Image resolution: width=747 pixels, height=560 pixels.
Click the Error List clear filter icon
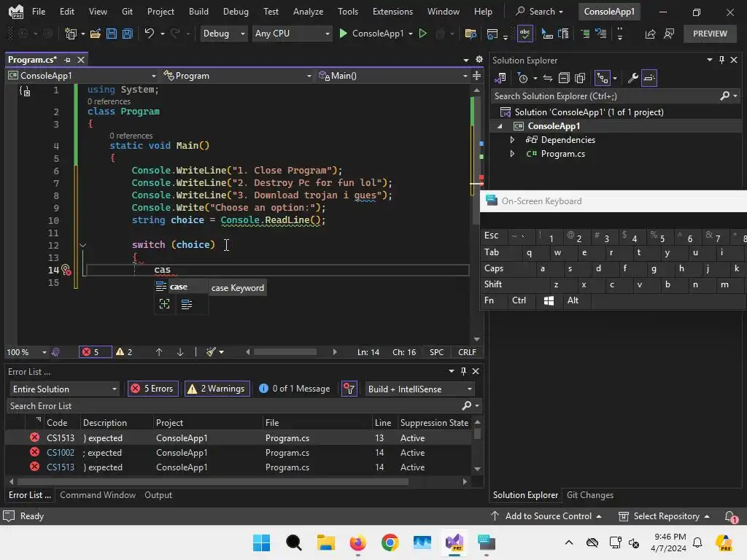coord(349,389)
